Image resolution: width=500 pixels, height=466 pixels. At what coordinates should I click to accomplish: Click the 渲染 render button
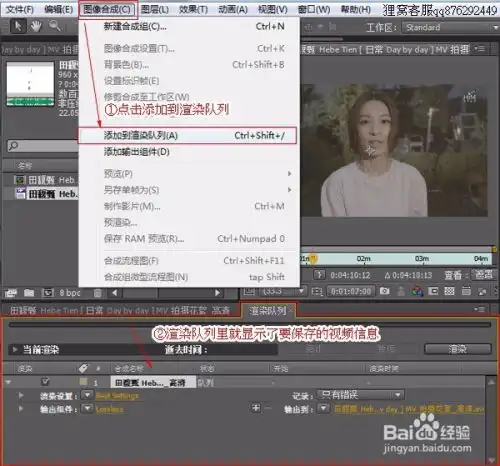click(x=457, y=349)
